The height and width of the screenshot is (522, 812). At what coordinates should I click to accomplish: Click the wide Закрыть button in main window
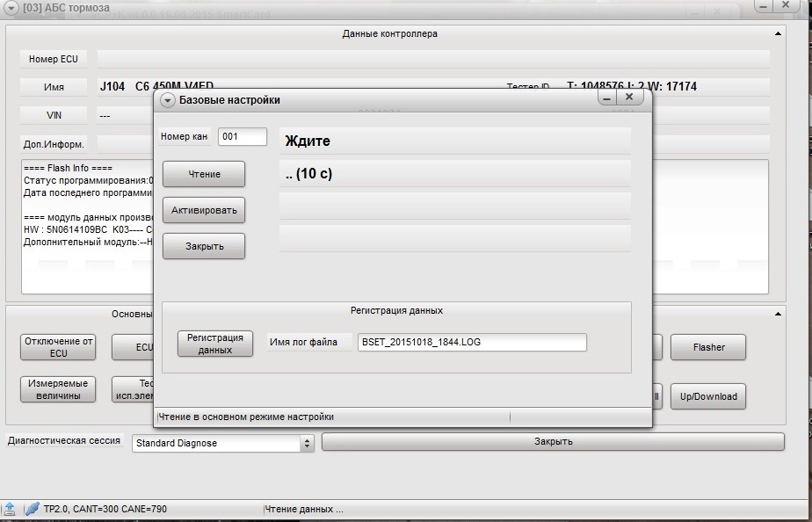pos(553,442)
